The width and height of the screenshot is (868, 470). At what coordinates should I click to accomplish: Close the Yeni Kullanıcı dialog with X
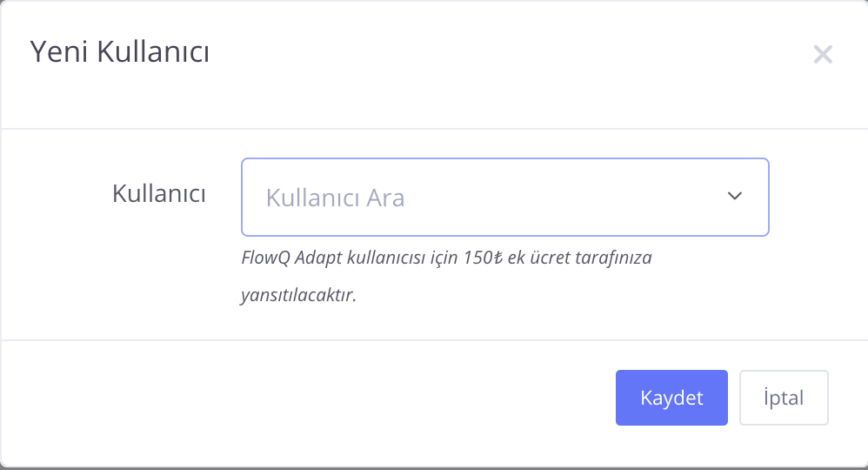coord(823,55)
